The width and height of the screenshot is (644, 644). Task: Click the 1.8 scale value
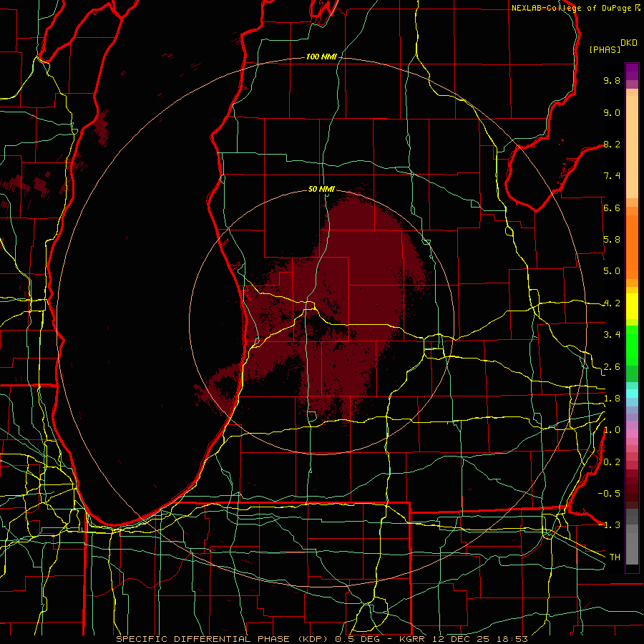coord(612,399)
